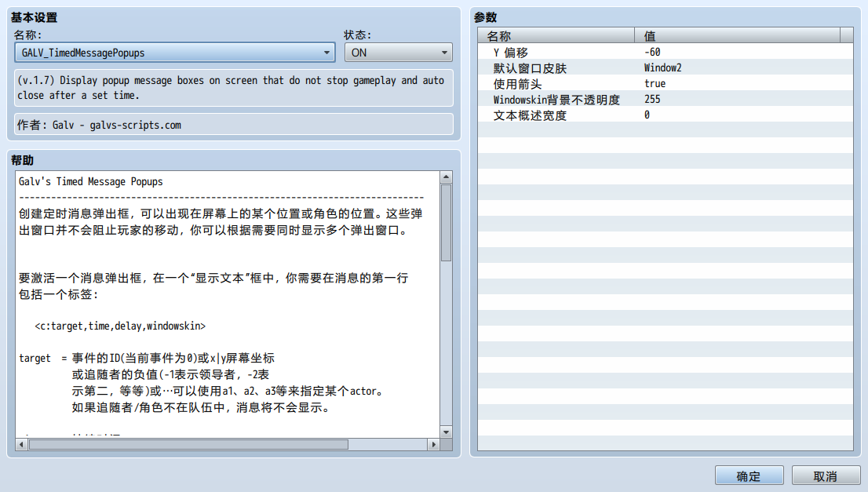Select the 使用箭头 parameter row

pyautogui.click(x=665, y=83)
